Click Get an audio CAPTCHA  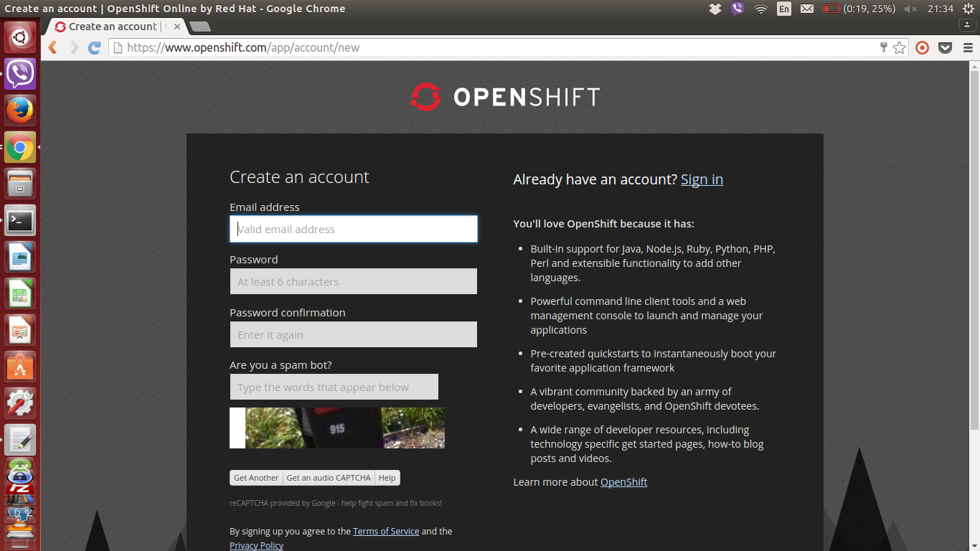[x=329, y=478]
